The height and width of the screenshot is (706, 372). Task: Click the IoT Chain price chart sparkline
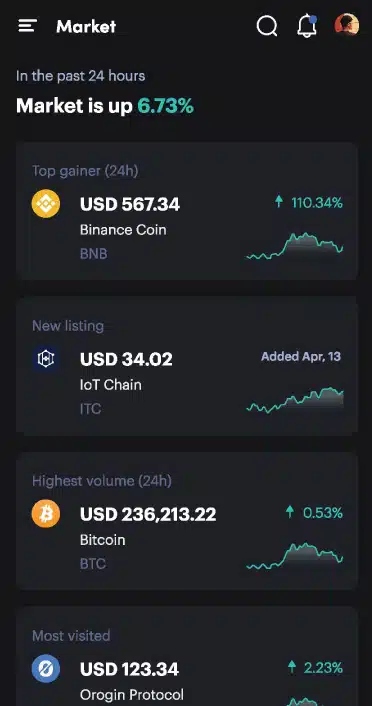[295, 400]
